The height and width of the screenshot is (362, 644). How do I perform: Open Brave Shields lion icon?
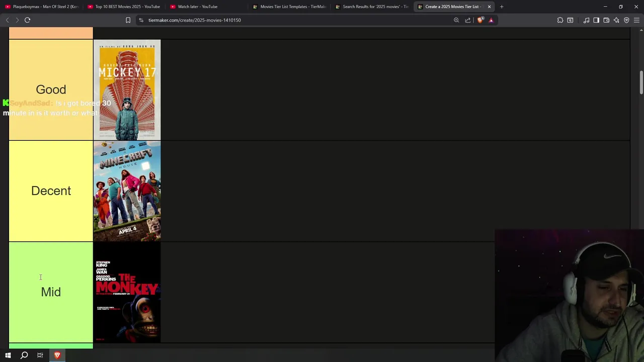pyautogui.click(x=480, y=20)
